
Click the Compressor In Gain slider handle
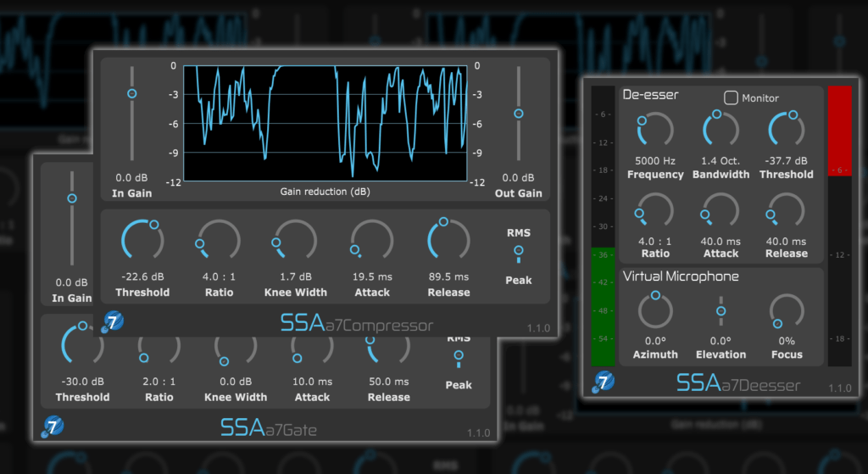click(x=131, y=93)
